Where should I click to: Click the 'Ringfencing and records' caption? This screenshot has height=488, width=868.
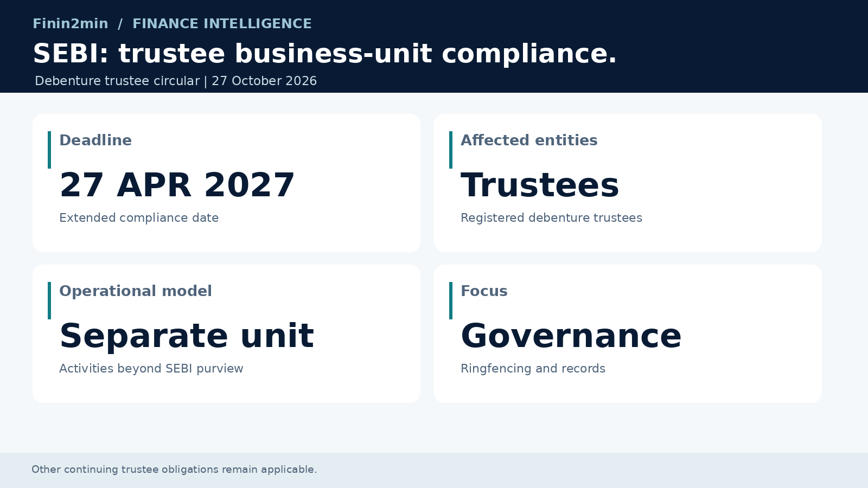point(533,369)
